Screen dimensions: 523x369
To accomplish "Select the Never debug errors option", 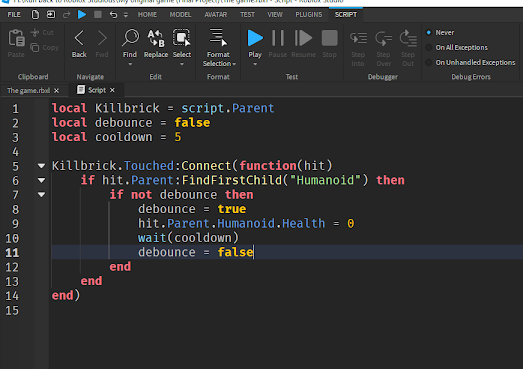I will [x=440, y=33].
